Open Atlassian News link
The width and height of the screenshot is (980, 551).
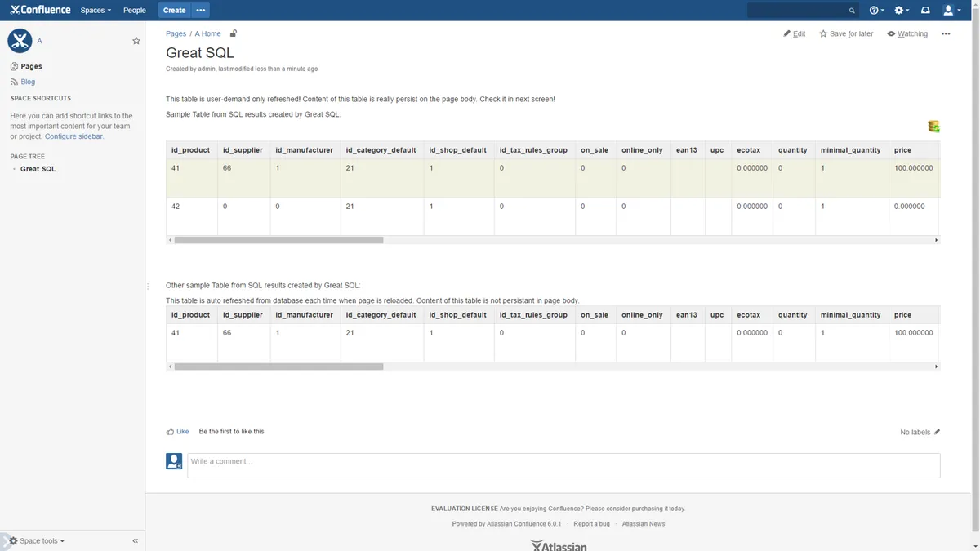click(644, 524)
